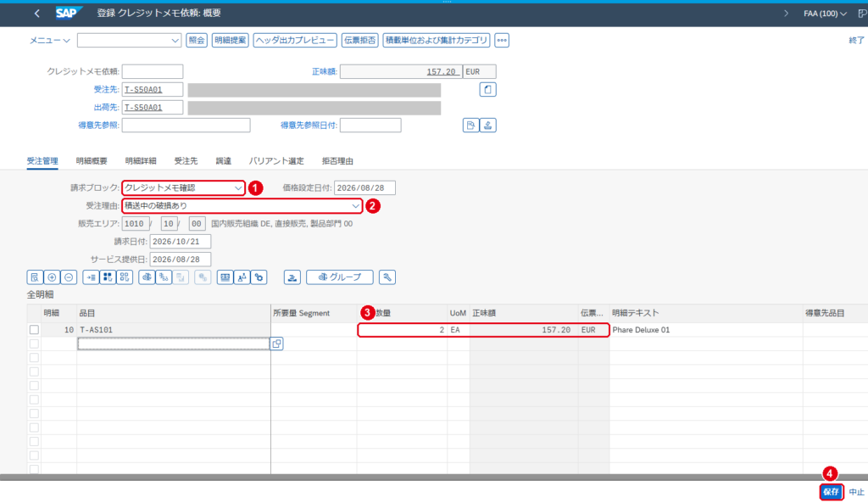Open value help next to the empty 品目 cell

(x=277, y=344)
